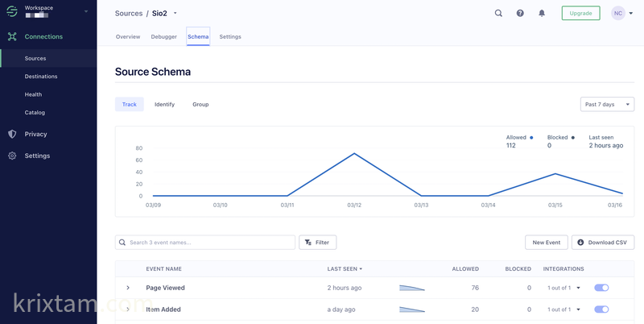The image size is (644, 324).
Task: Switch to the Debugger tab
Action: pos(163,37)
